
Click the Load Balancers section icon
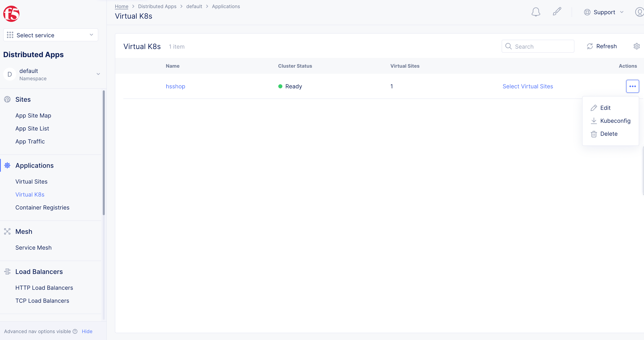point(7,271)
